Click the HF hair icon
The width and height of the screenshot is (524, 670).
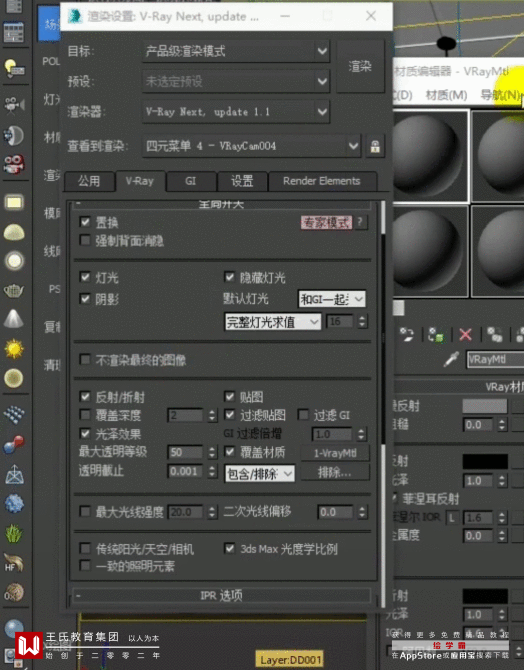(14, 563)
